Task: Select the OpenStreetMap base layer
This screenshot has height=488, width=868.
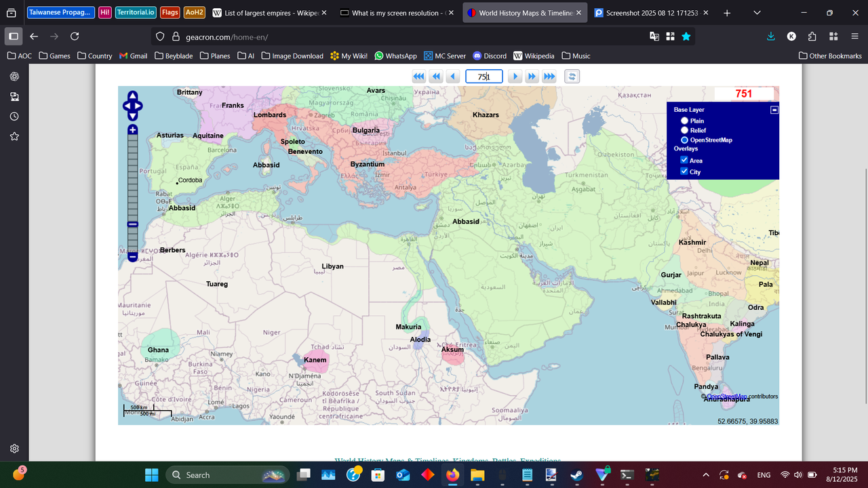Action: click(685, 140)
